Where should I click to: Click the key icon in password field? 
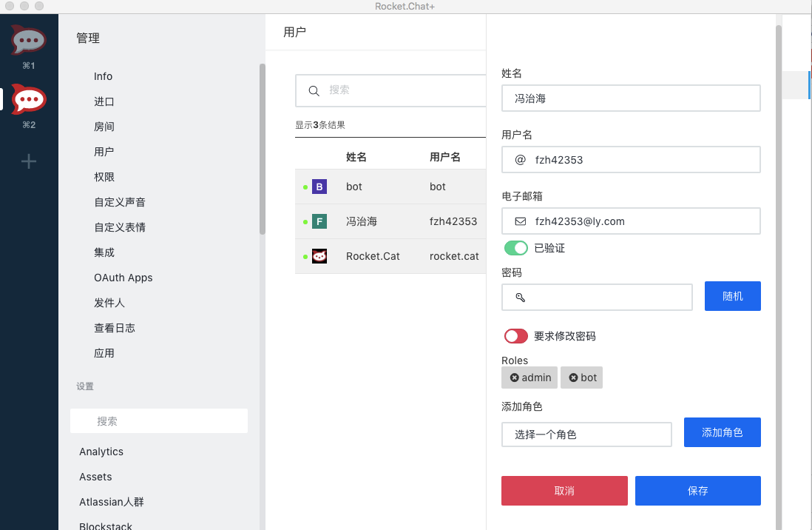pyautogui.click(x=521, y=297)
